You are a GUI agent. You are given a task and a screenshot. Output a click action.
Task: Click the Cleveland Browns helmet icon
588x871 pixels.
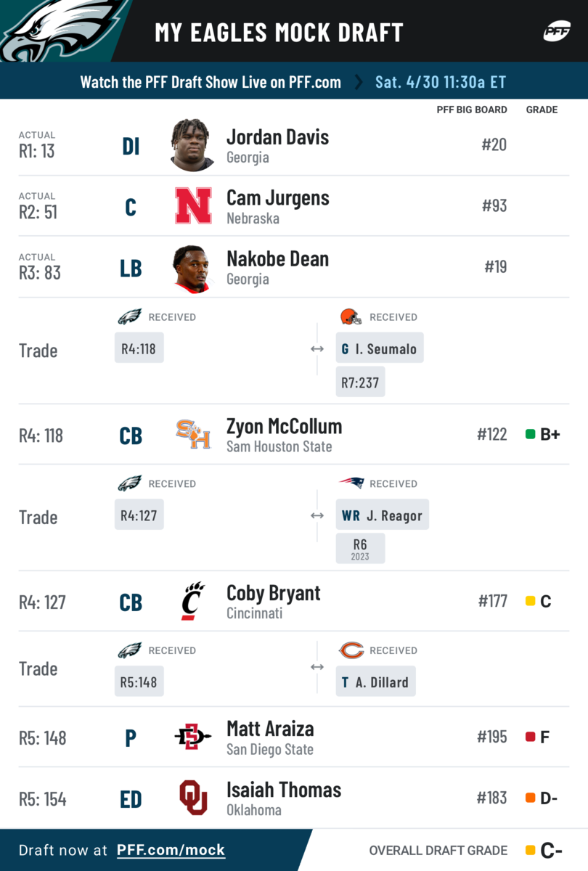point(351,316)
